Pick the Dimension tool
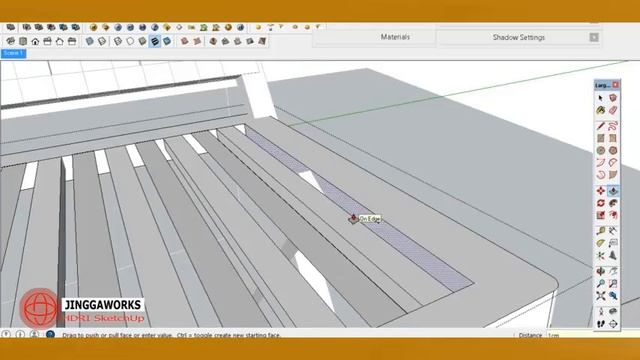Image resolution: width=640 pixels, height=360 pixels. coord(613,231)
